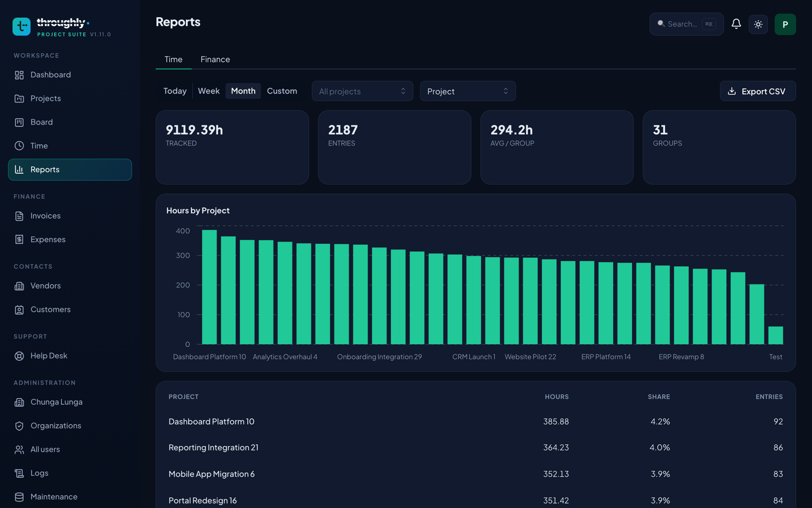Click Onboarding Integration 29 axis label
Screen dimensions: 812x508
pos(380,357)
